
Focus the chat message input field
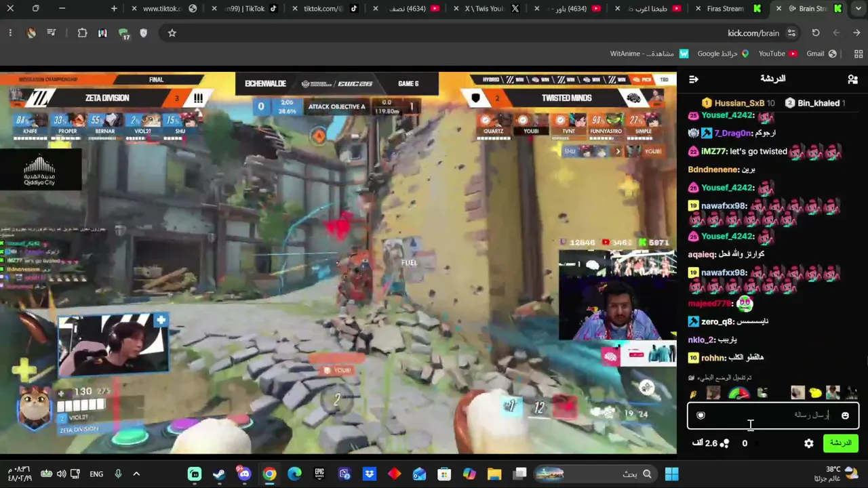[x=772, y=415]
